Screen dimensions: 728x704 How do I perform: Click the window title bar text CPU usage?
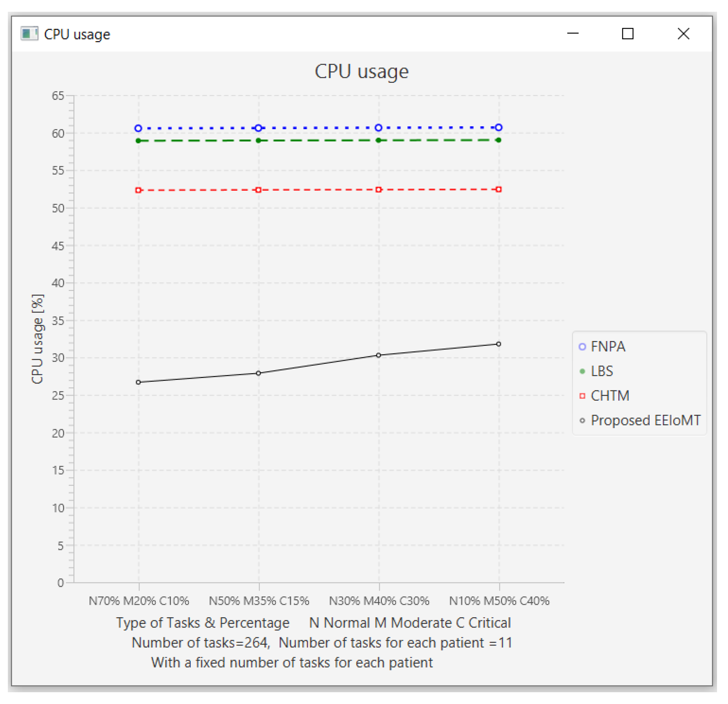coord(77,34)
